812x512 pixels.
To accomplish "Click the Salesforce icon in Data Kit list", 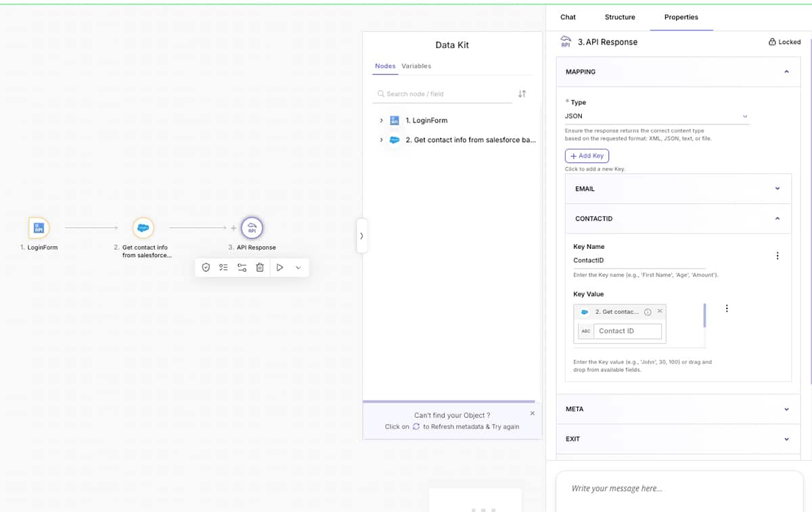I will pyautogui.click(x=394, y=140).
